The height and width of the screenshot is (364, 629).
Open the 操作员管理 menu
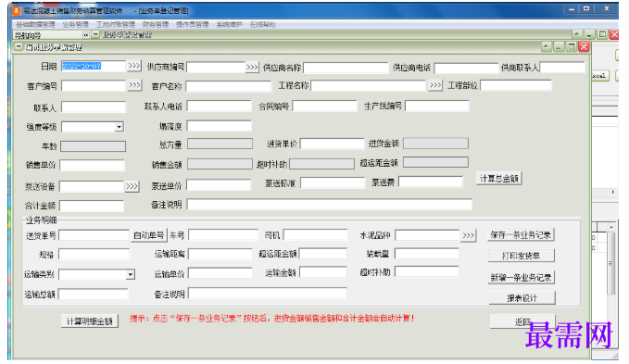[x=192, y=24]
